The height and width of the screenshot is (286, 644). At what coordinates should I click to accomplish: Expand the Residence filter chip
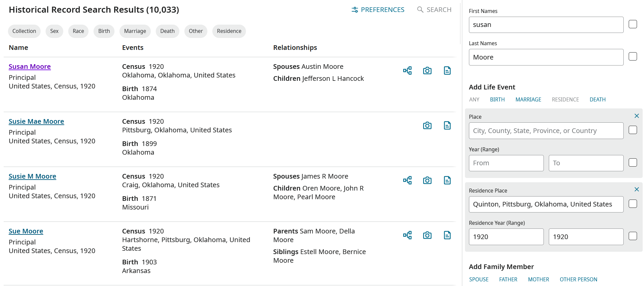point(229,31)
